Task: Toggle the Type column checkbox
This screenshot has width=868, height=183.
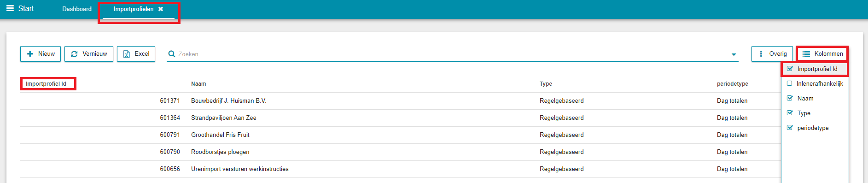Action: coord(790,113)
